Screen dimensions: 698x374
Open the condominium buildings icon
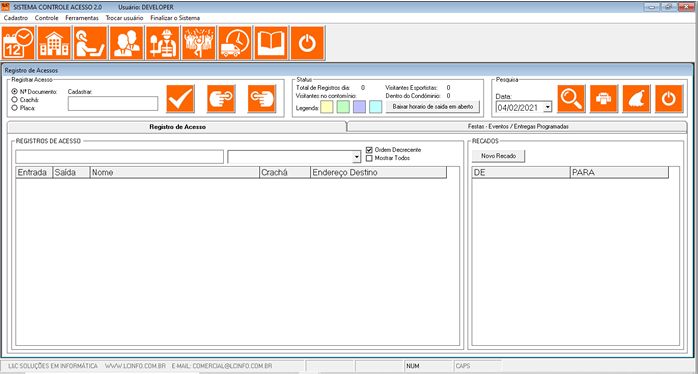click(x=55, y=43)
